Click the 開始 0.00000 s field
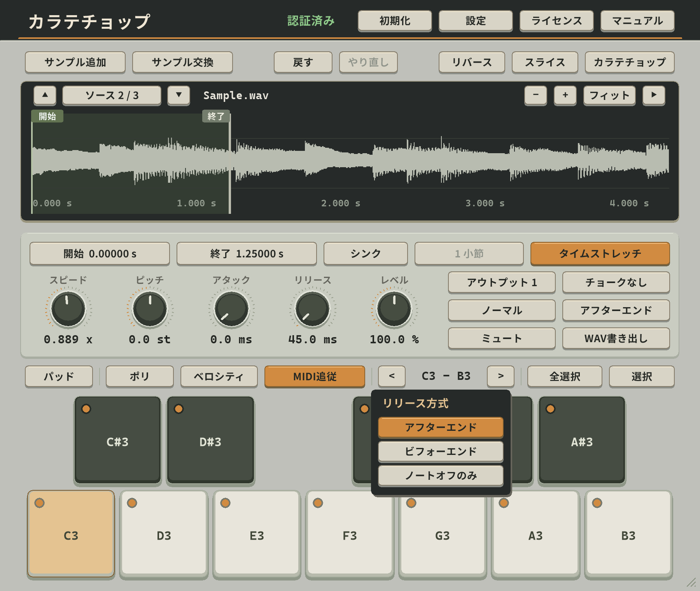The width and height of the screenshot is (700, 591). tap(100, 254)
